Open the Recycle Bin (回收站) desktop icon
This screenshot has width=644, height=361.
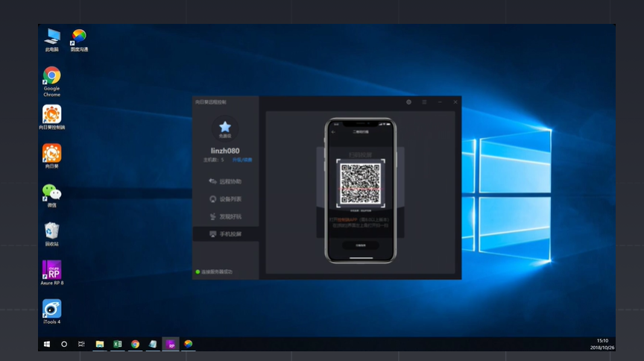51,234
